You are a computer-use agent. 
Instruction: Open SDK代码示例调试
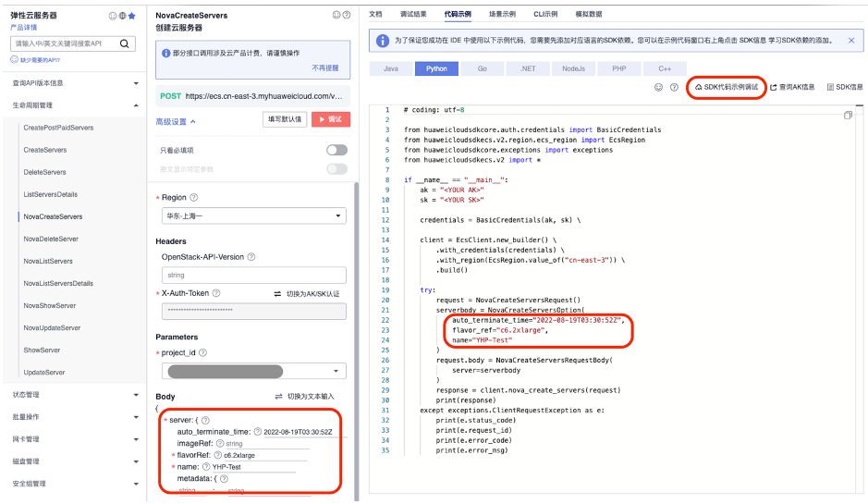(727, 87)
